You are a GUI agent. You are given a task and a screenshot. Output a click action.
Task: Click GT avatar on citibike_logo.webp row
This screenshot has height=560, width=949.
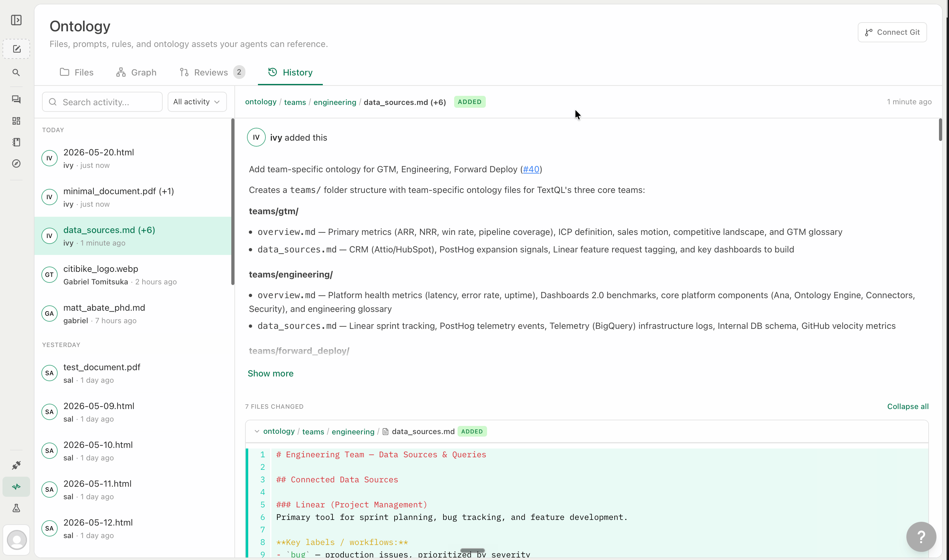[50, 275]
